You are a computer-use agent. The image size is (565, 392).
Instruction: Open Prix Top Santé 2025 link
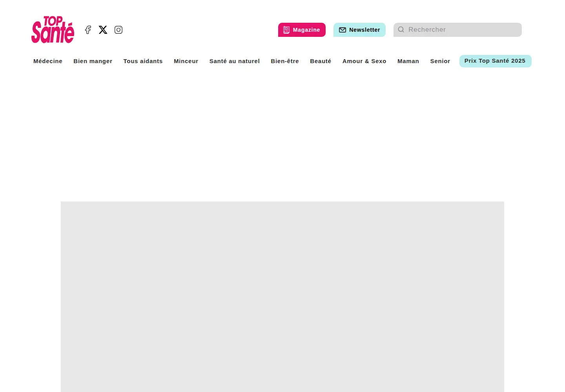click(x=495, y=61)
